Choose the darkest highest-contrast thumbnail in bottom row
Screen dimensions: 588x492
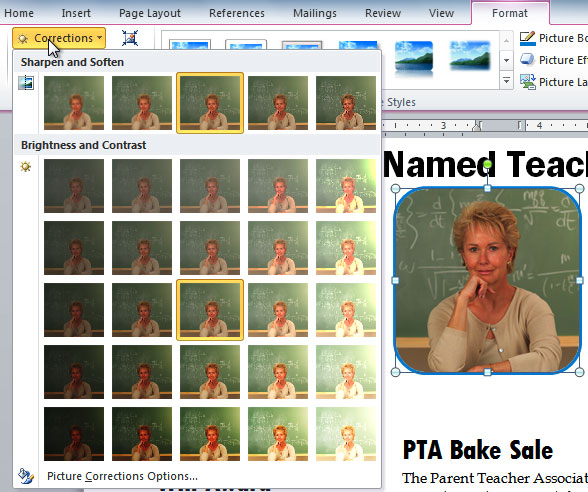coord(74,434)
